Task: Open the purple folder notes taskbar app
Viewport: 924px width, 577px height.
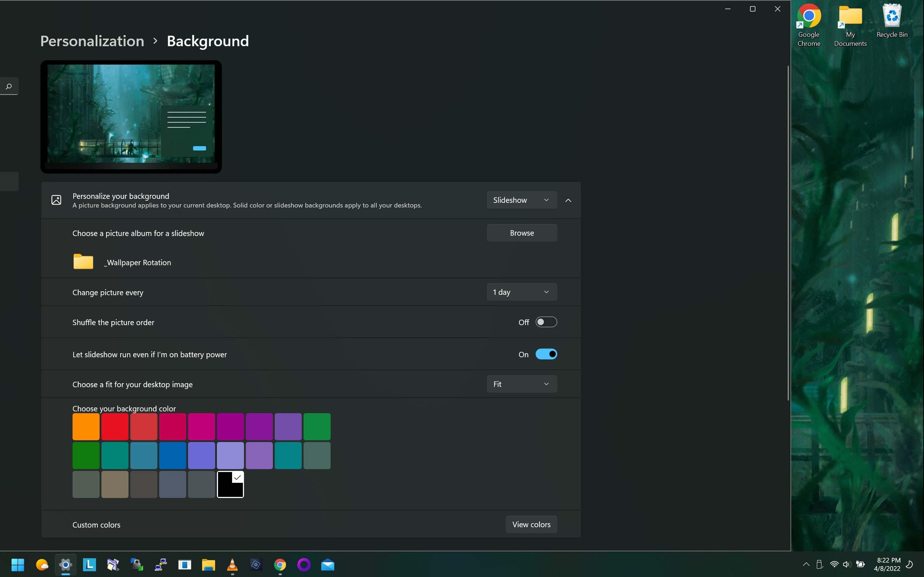Action: [x=113, y=564]
